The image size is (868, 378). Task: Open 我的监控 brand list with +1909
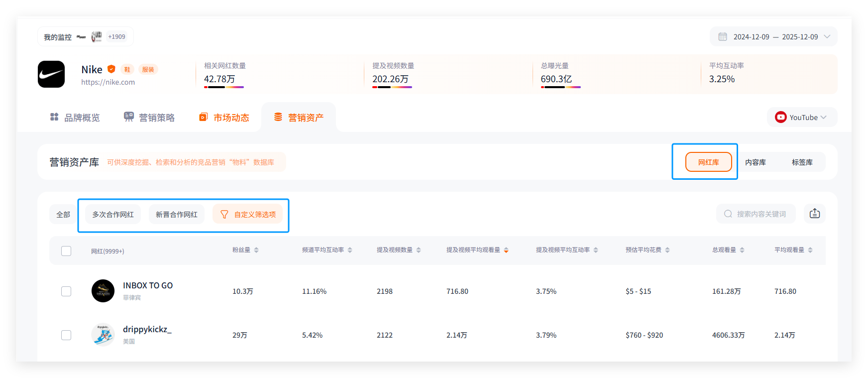click(85, 37)
